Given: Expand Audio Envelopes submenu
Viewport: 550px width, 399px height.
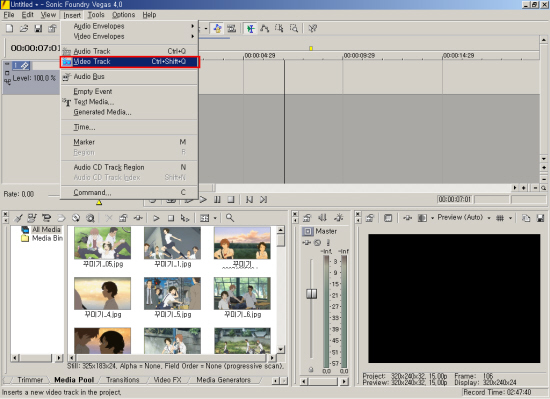Looking at the screenshot, I should coord(129,26).
